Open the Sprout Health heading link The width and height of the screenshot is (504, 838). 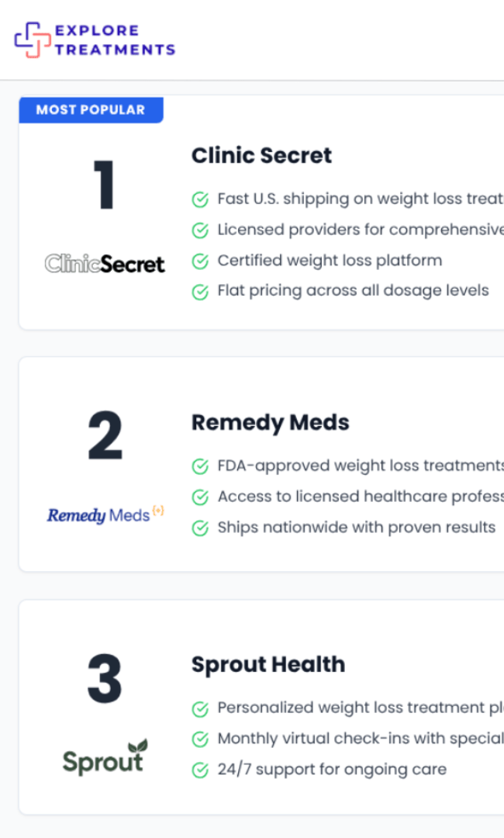268,664
